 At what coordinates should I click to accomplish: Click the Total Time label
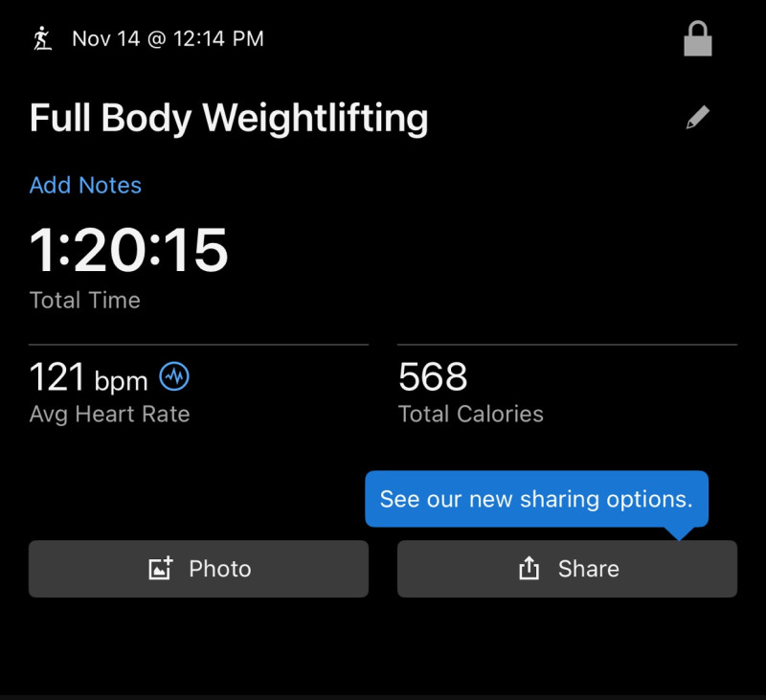pyautogui.click(x=84, y=300)
